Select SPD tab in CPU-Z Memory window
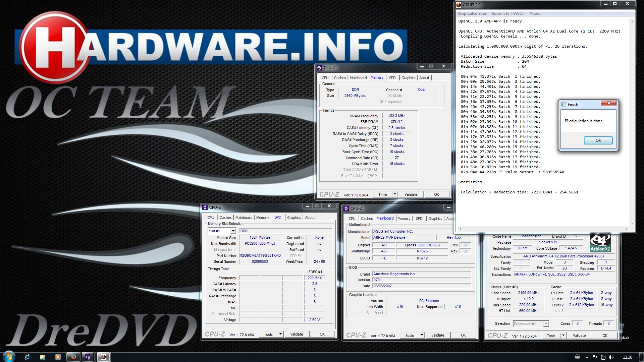Image resolution: width=644 pixels, height=362 pixels. coord(392,78)
